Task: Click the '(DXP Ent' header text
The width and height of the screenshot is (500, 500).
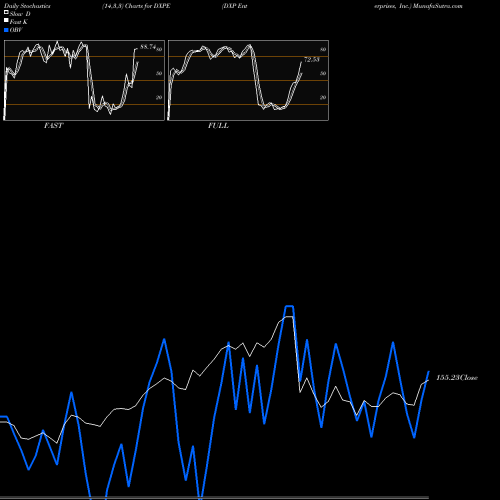Action: [x=235, y=6]
